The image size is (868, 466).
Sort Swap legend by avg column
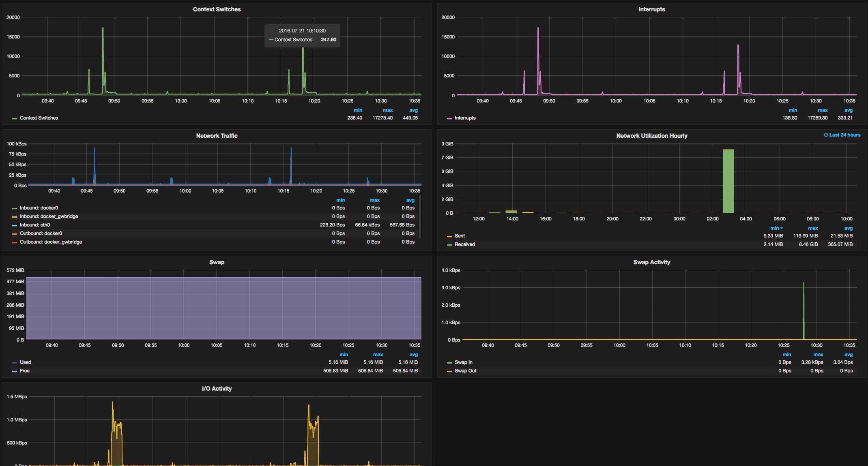pos(413,355)
